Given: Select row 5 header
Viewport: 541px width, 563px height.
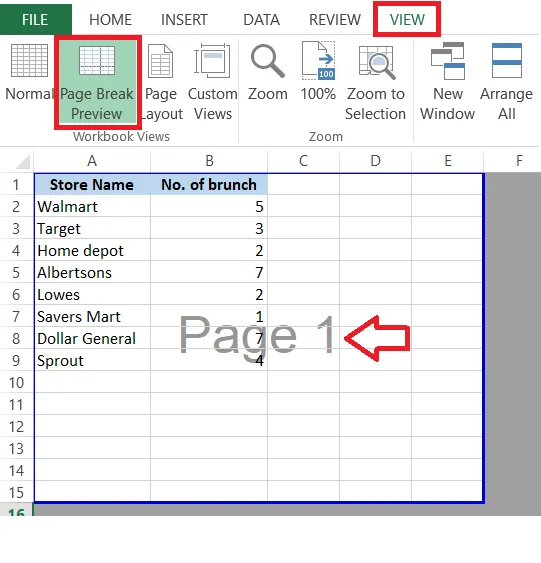Looking at the screenshot, I should (x=16, y=273).
